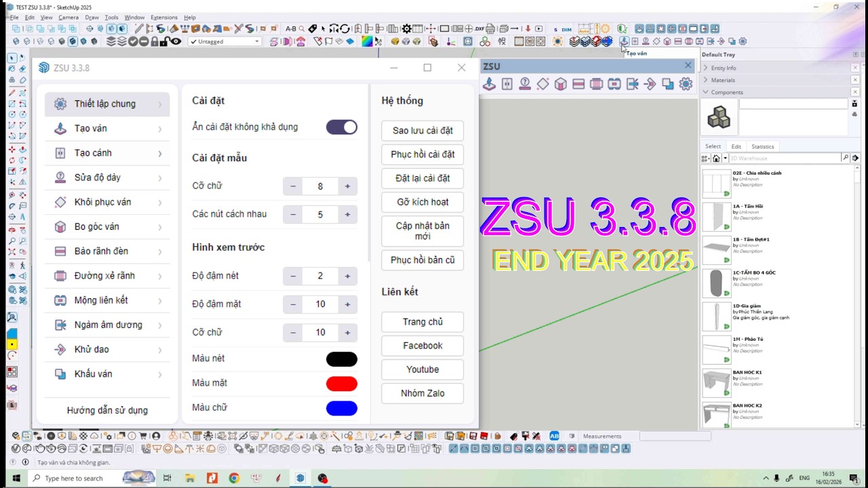Screen dimensions: 868x488
Task: Click Sao lưu cài đặt button
Action: pyautogui.click(x=422, y=130)
